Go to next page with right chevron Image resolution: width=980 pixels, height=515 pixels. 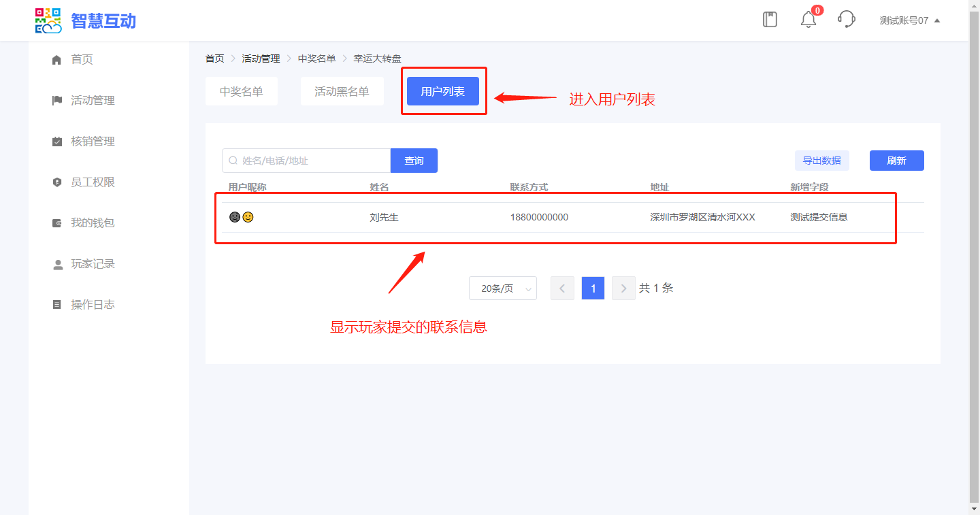pos(623,288)
